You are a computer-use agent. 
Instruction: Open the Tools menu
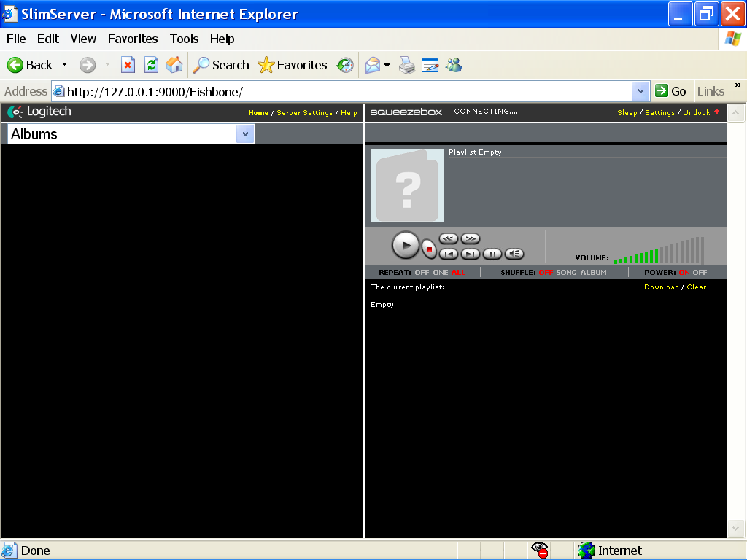[x=185, y=39]
